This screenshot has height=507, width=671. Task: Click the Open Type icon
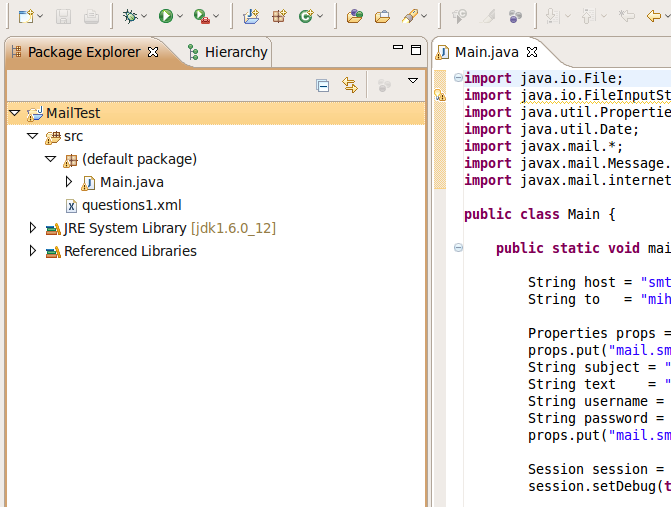[x=355, y=16]
